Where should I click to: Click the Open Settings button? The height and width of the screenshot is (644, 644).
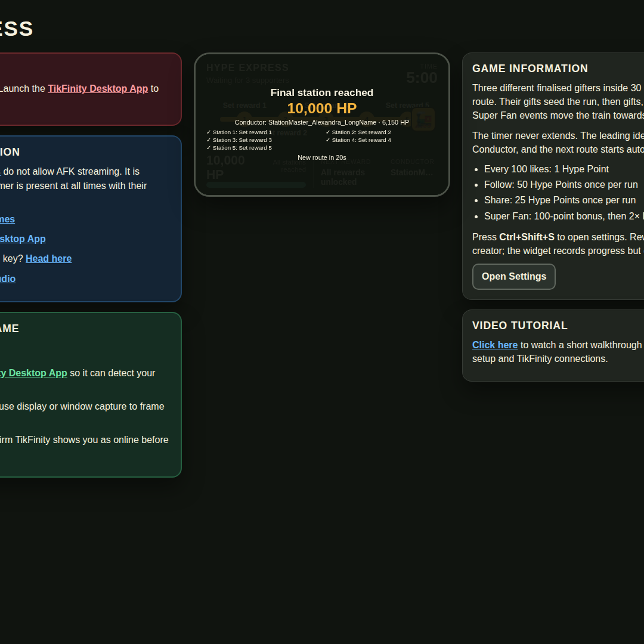point(514,277)
